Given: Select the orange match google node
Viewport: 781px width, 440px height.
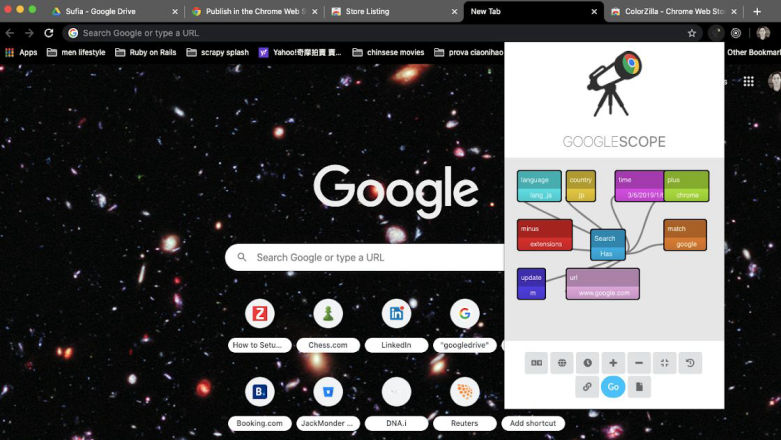Looking at the screenshot, I should (685, 235).
